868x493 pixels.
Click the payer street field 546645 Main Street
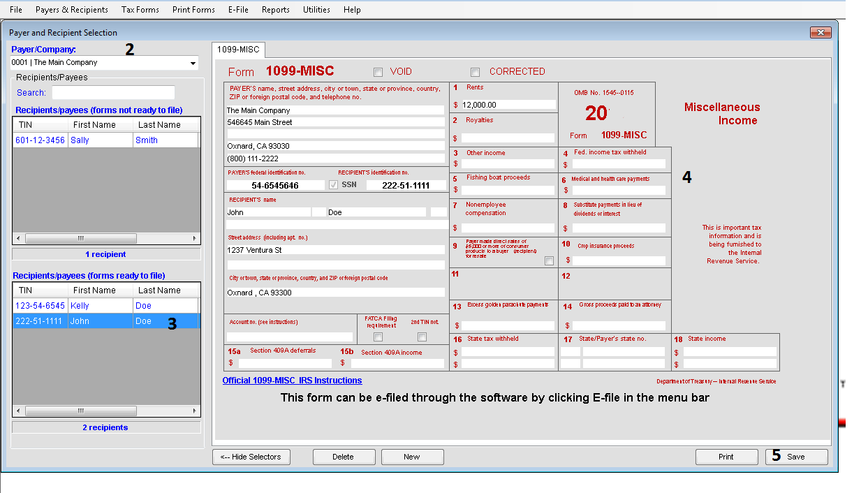pos(335,122)
